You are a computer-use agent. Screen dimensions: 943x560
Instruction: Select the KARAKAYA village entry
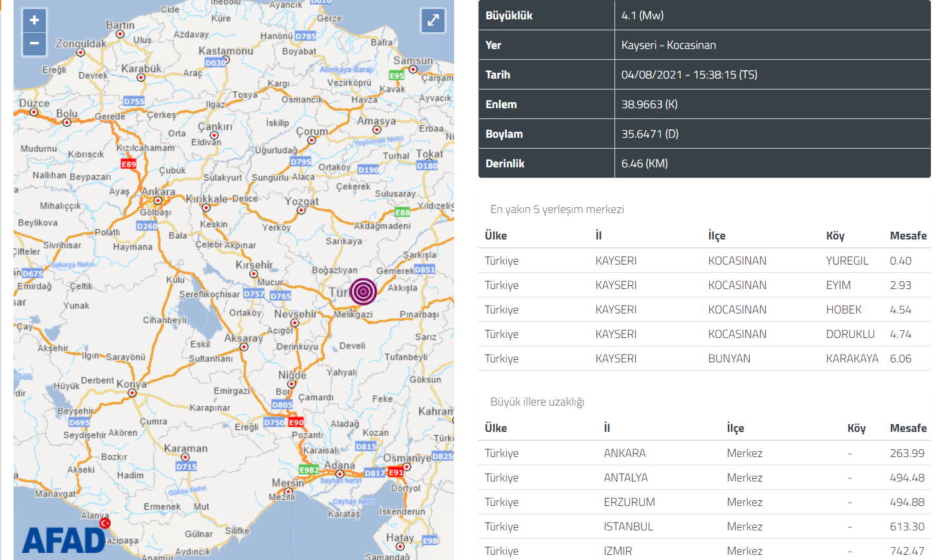point(852,359)
